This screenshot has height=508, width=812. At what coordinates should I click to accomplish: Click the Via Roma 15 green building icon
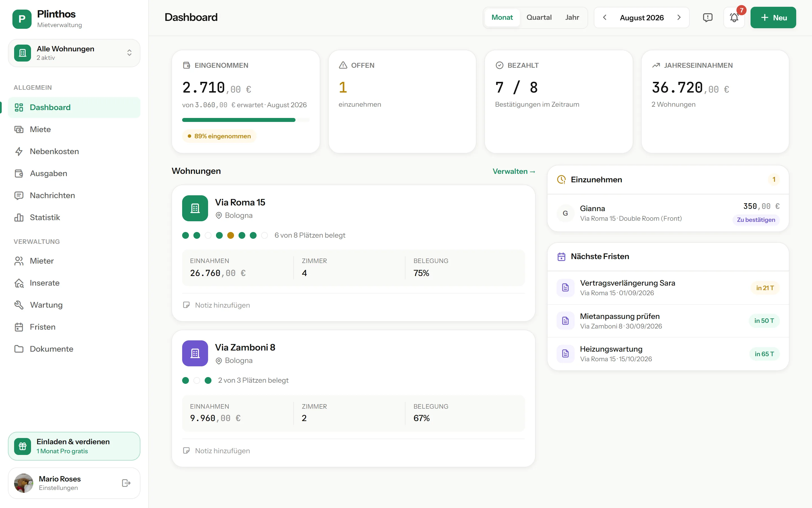click(195, 208)
